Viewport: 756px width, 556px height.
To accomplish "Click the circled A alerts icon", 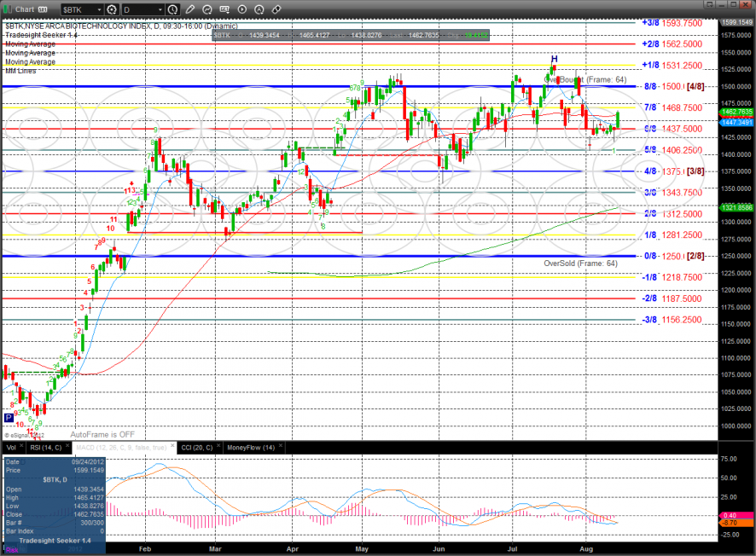I will tap(259, 9).
